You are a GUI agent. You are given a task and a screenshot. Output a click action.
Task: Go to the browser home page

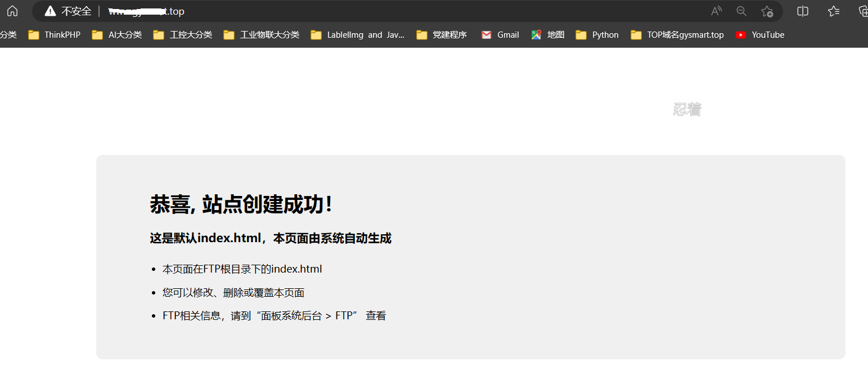12,11
